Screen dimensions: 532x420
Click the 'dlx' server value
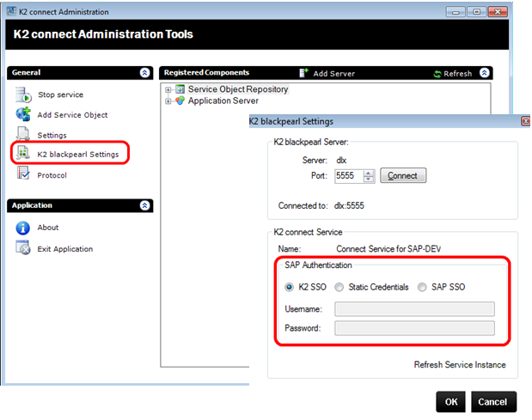tap(341, 161)
